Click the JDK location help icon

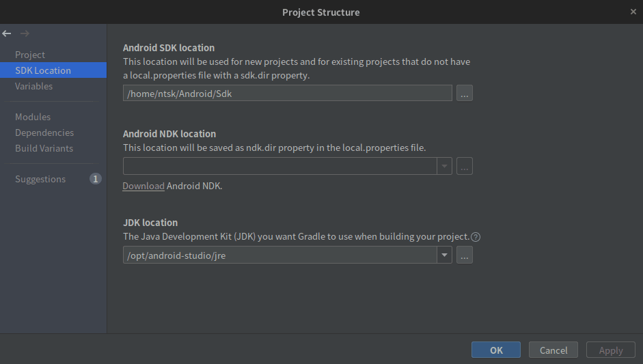[x=476, y=237]
